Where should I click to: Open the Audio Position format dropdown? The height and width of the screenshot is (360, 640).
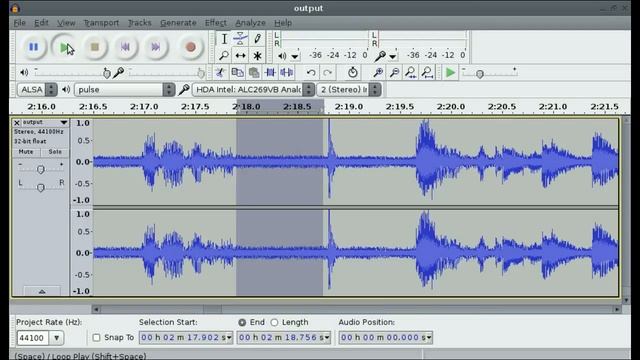429,338
